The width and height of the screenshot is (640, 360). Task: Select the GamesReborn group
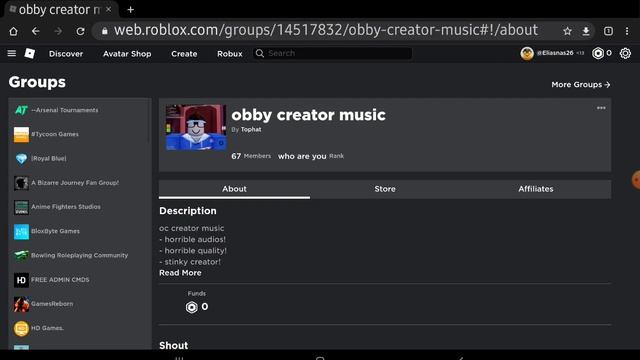point(80,304)
